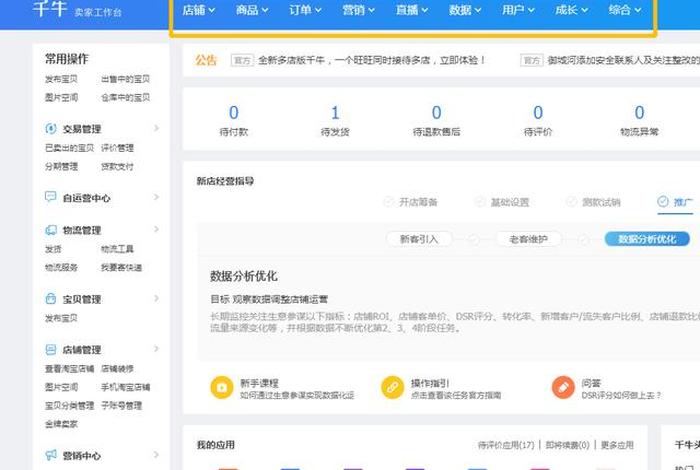View the 物流异常 count
Image resolution: width=700 pixels, height=470 pixels.
[639, 112]
